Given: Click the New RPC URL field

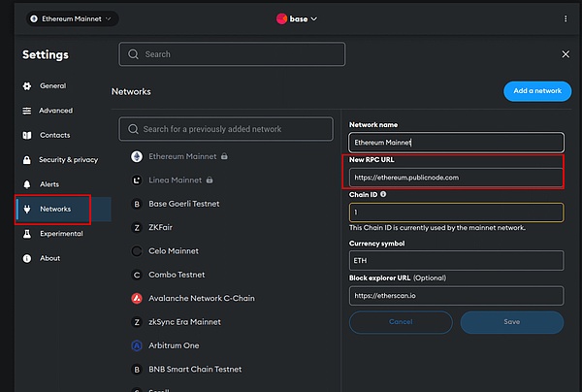Looking at the screenshot, I should pyautogui.click(x=456, y=178).
